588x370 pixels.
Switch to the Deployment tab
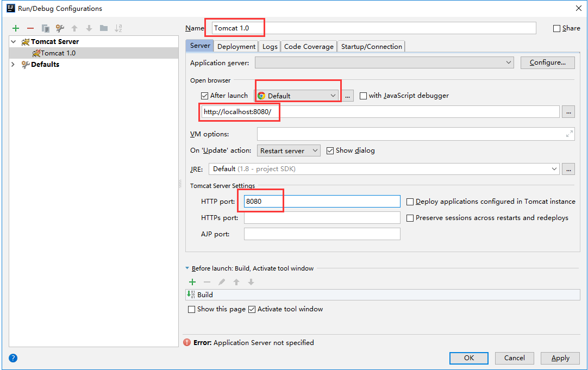(x=236, y=47)
